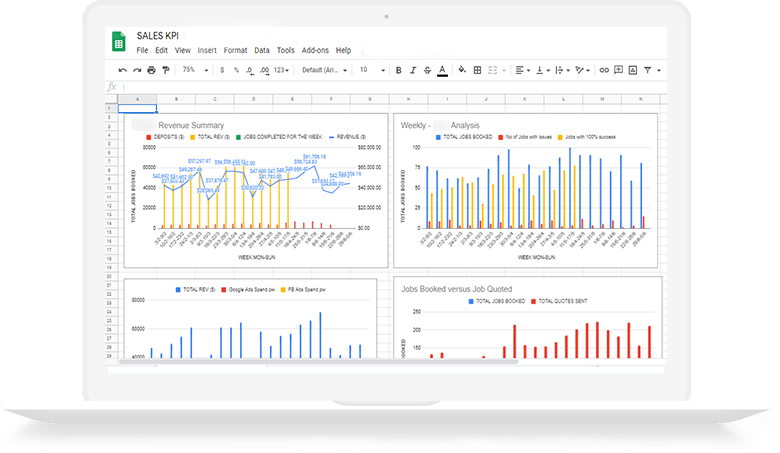This screenshot has height=453, width=780.
Task: Click FB Ads Spend pw legend entry
Action: click(303, 289)
